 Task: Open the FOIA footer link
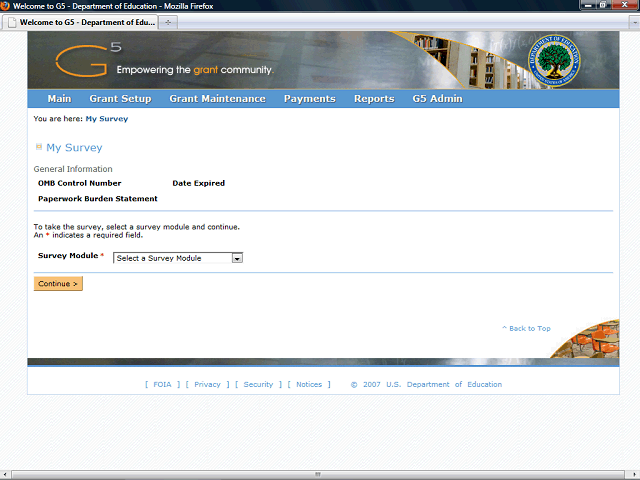pos(162,384)
